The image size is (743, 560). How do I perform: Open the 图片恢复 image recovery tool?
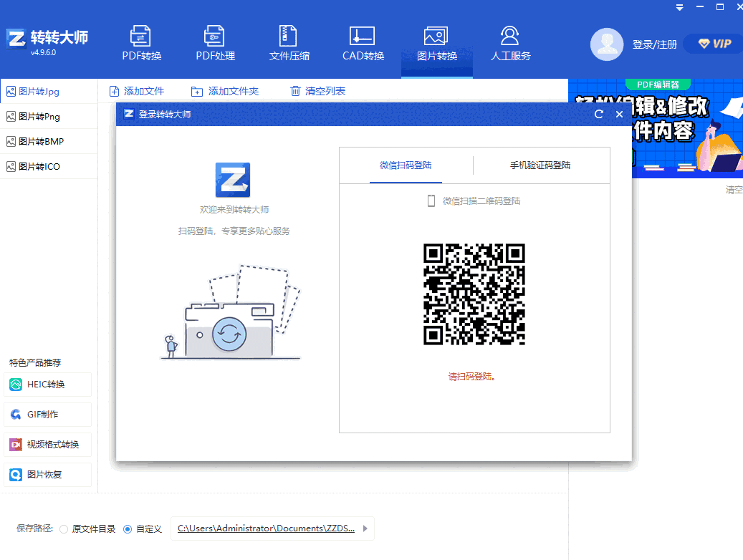47,474
